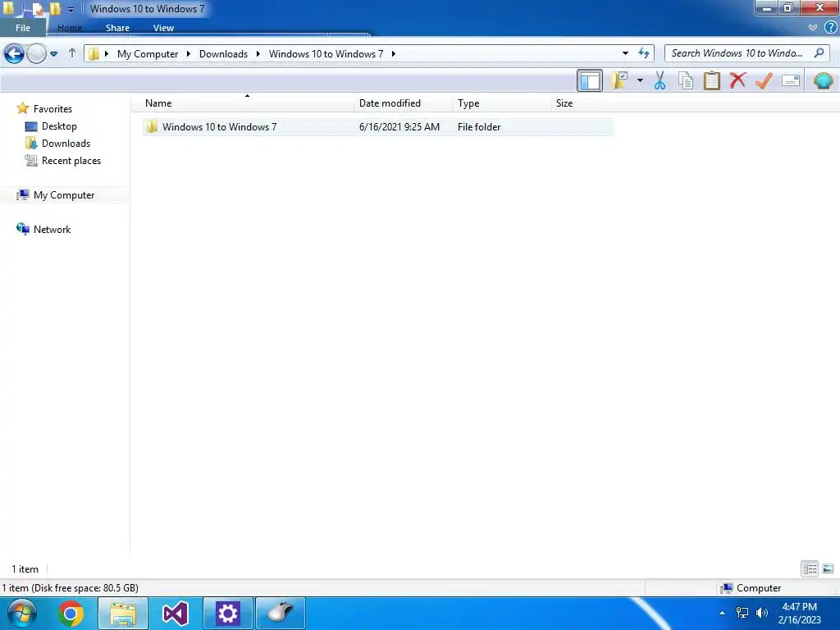Open the Share ribbon tab

pos(117,28)
